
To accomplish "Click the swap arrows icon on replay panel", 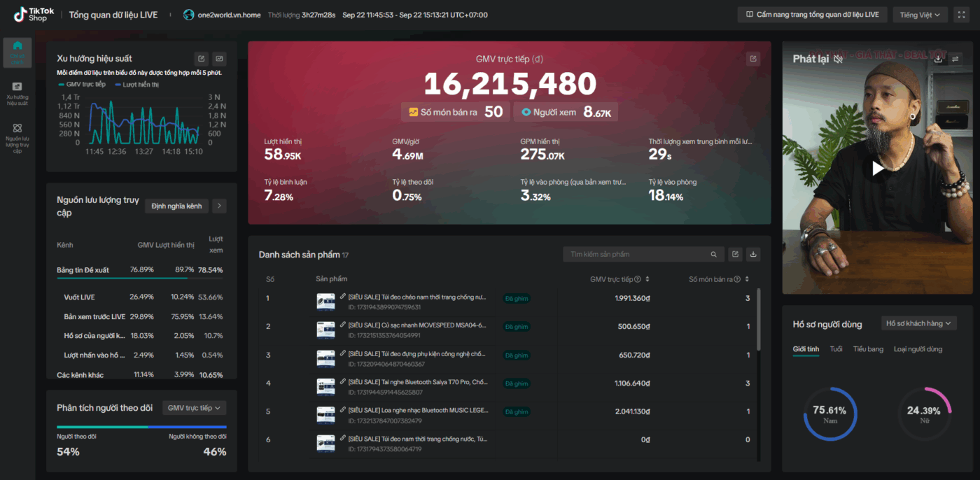I will [955, 59].
